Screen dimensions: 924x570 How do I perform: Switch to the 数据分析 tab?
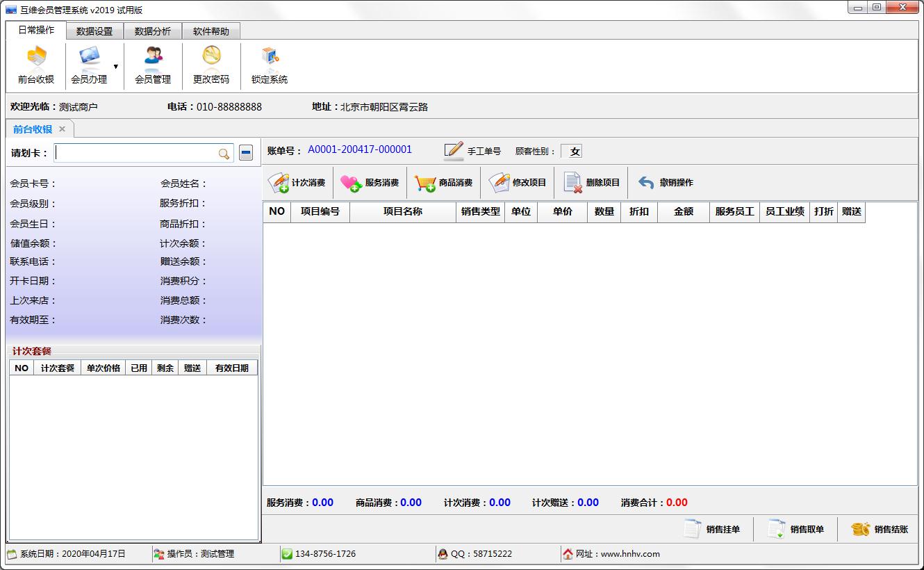153,31
